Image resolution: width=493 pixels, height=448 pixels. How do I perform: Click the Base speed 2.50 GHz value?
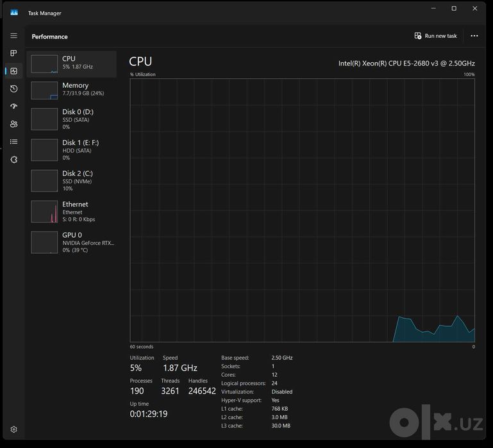tap(281, 358)
